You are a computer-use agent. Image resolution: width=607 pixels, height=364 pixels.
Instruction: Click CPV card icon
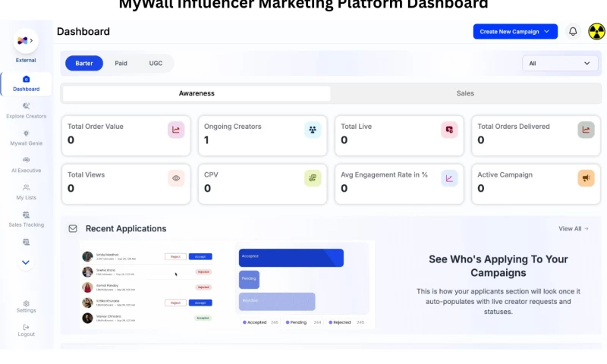pos(313,178)
